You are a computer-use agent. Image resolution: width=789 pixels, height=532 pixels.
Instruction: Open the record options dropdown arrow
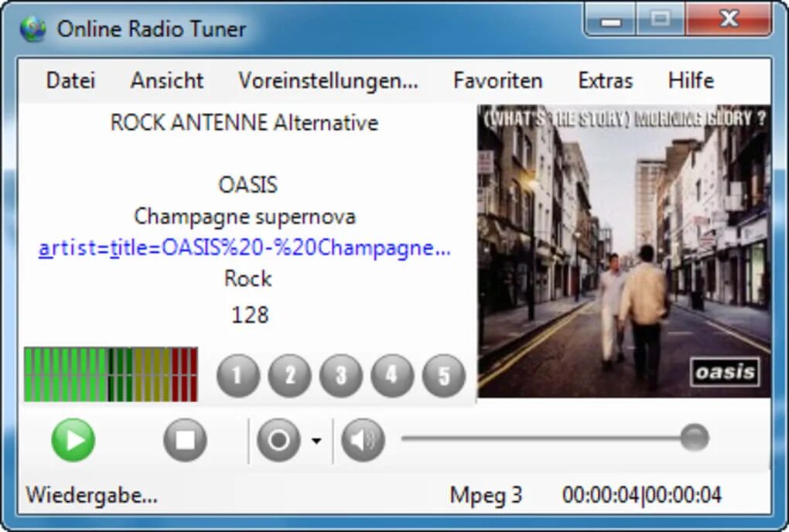click(x=316, y=441)
